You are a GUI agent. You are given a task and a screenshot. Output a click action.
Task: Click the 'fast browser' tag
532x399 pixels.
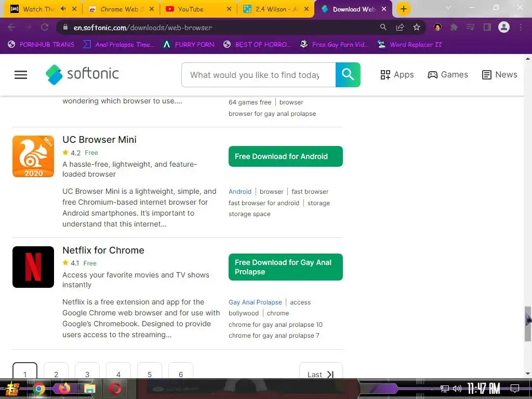tap(310, 192)
